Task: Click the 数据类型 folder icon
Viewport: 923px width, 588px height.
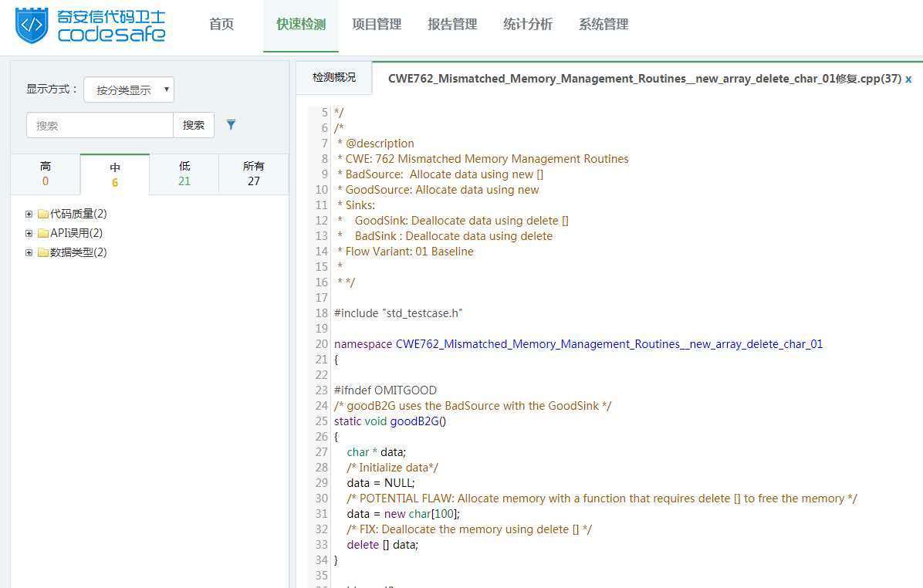Action: [43, 252]
